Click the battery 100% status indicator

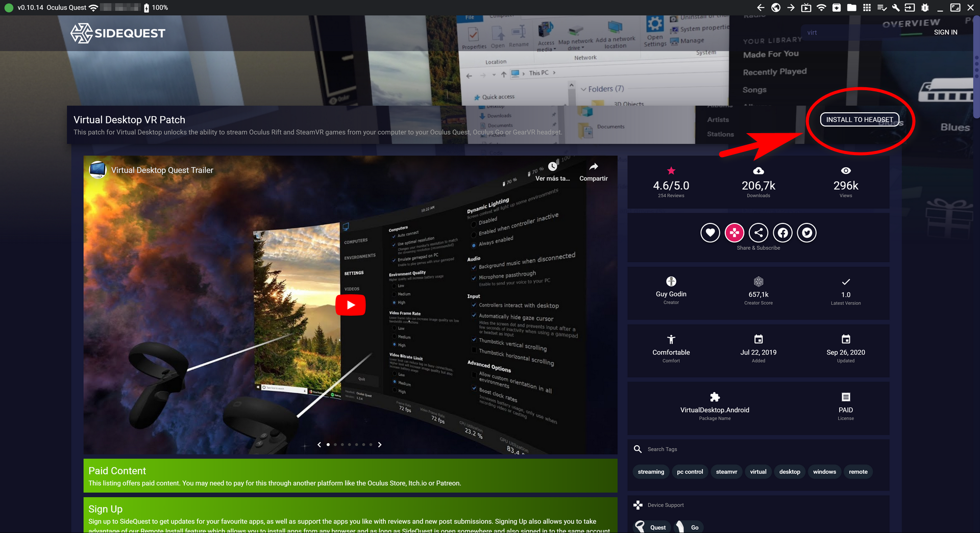(x=156, y=8)
